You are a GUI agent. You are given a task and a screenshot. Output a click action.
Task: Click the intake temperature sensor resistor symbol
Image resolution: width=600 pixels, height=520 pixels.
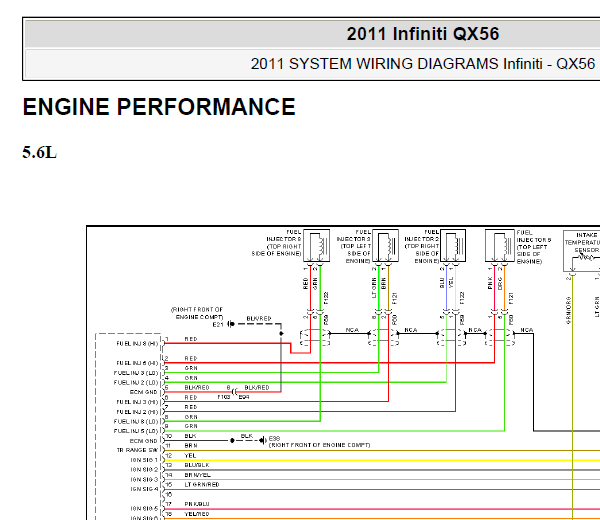coord(585,258)
